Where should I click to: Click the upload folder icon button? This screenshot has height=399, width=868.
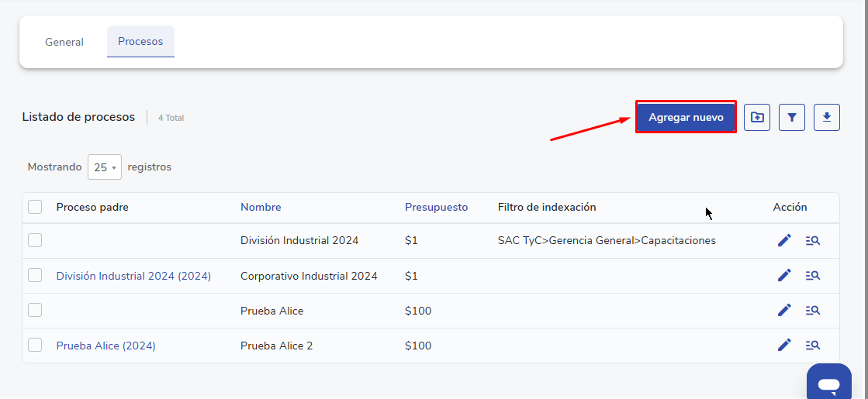click(x=757, y=118)
